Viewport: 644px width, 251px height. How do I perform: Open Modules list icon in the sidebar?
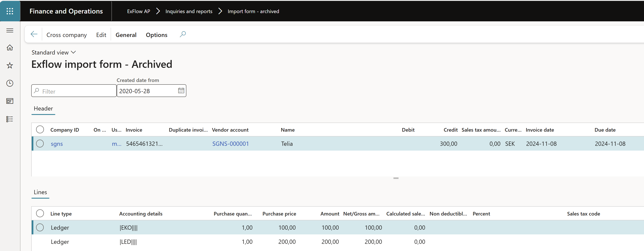coord(10,119)
